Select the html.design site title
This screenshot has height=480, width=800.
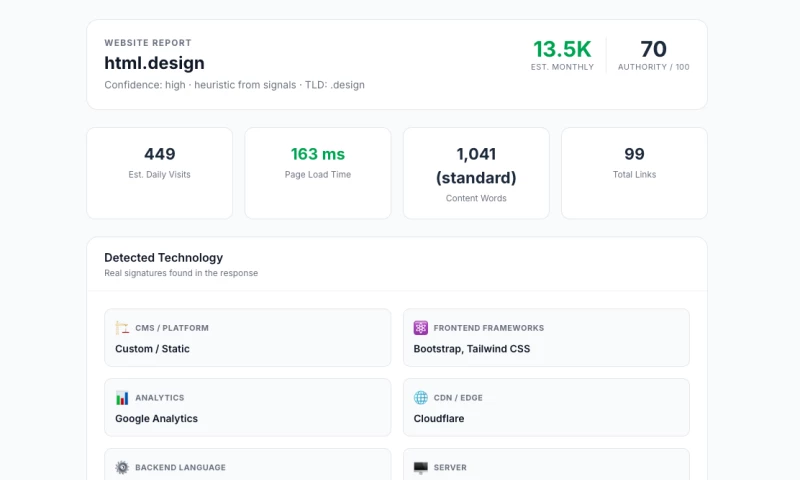coord(154,63)
